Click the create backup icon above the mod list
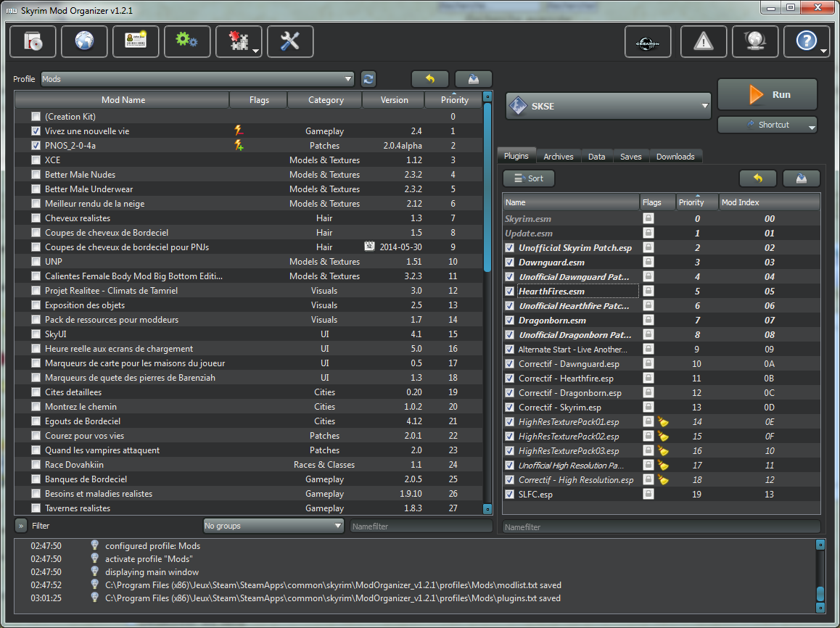 coord(474,79)
